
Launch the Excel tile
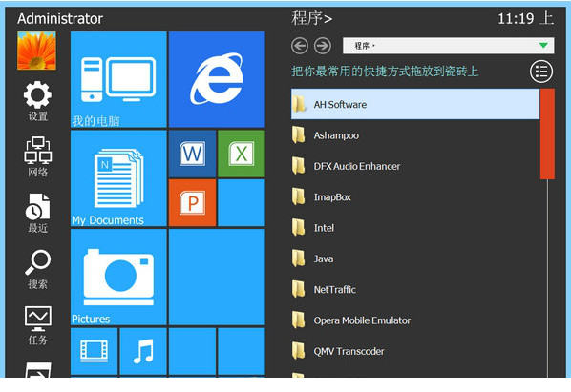coord(242,154)
